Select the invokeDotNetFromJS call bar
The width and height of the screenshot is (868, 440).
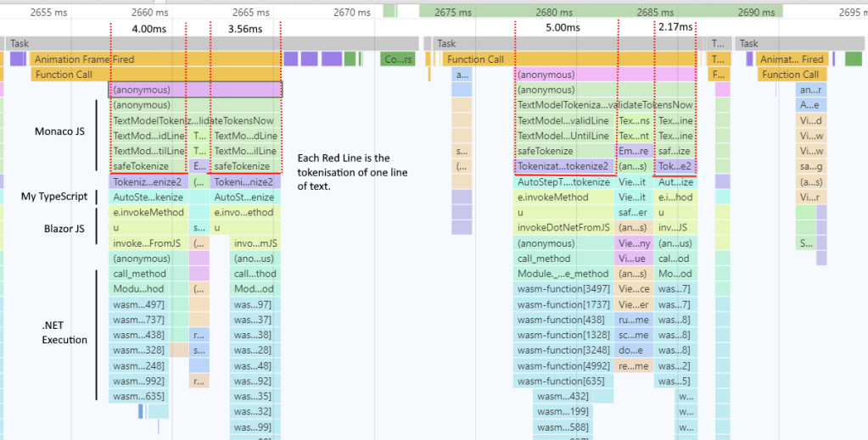tap(563, 228)
